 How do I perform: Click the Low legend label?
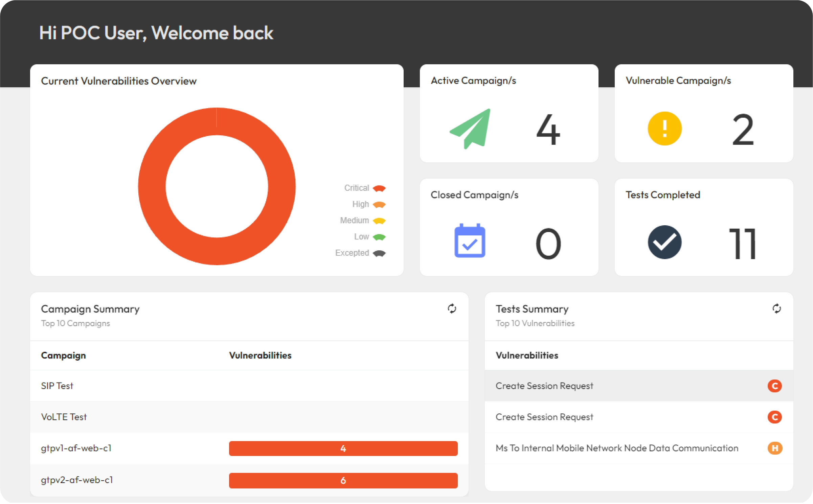pos(362,236)
